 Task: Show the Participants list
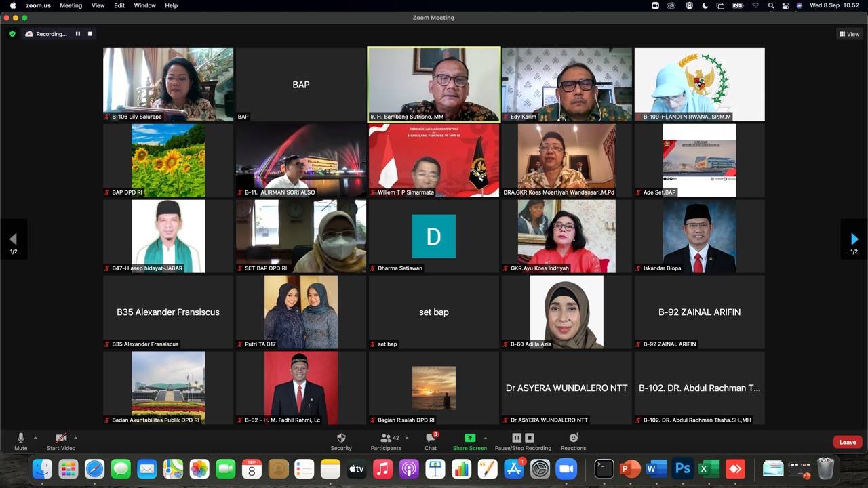click(x=385, y=439)
